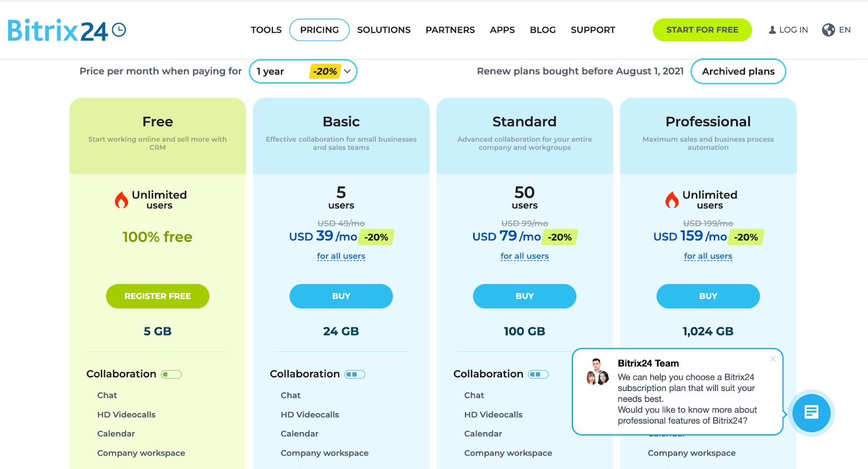868x469 pixels.
Task: Click '100% free' text
Action: (157, 237)
